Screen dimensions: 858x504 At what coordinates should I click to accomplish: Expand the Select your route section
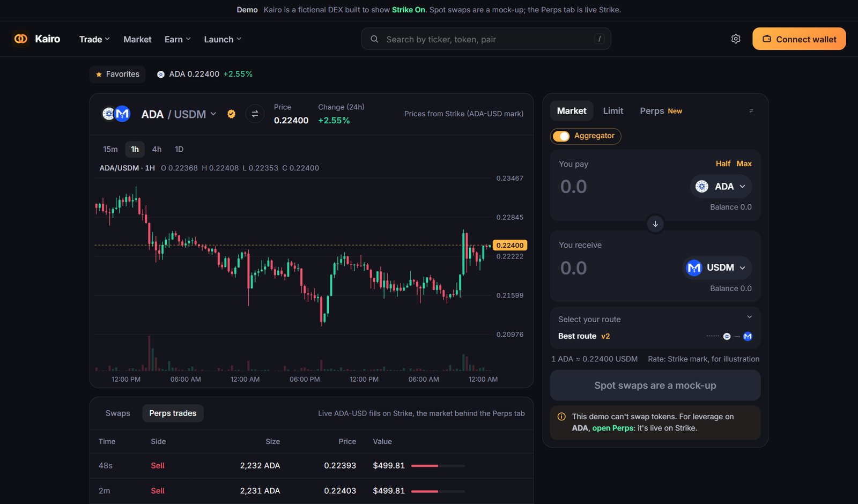(655, 320)
